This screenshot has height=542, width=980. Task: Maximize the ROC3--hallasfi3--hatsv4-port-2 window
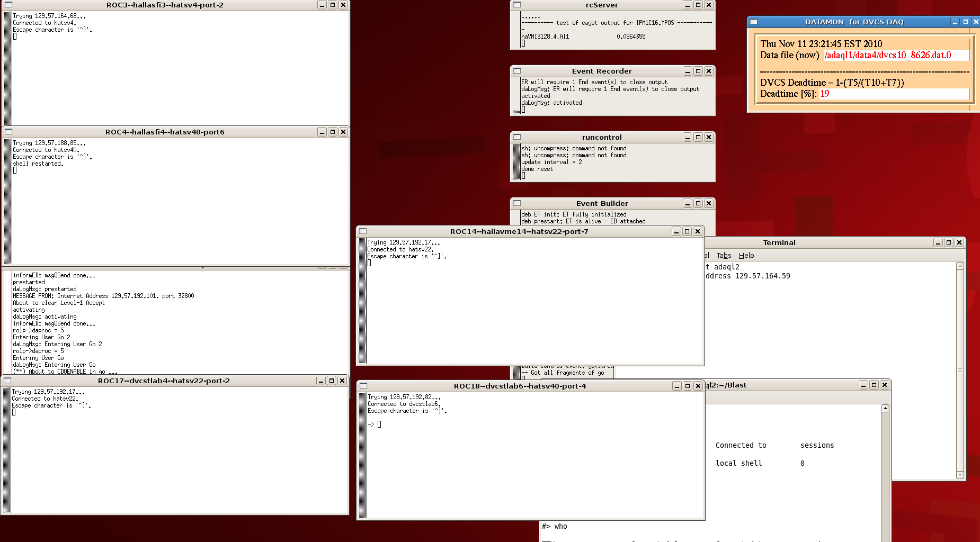pos(333,5)
